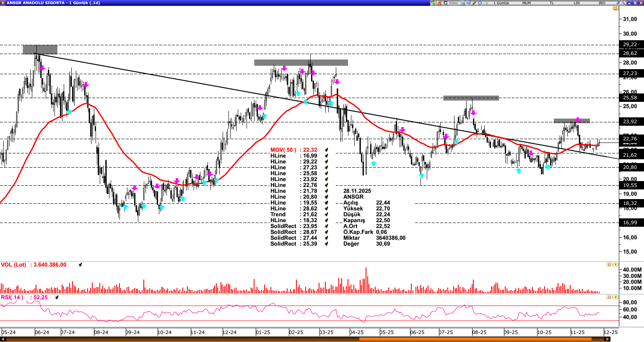Image resolution: width=644 pixels, height=342 pixels.
Task: Click the blue four-arrow move icon
Action: click(x=480, y=3)
